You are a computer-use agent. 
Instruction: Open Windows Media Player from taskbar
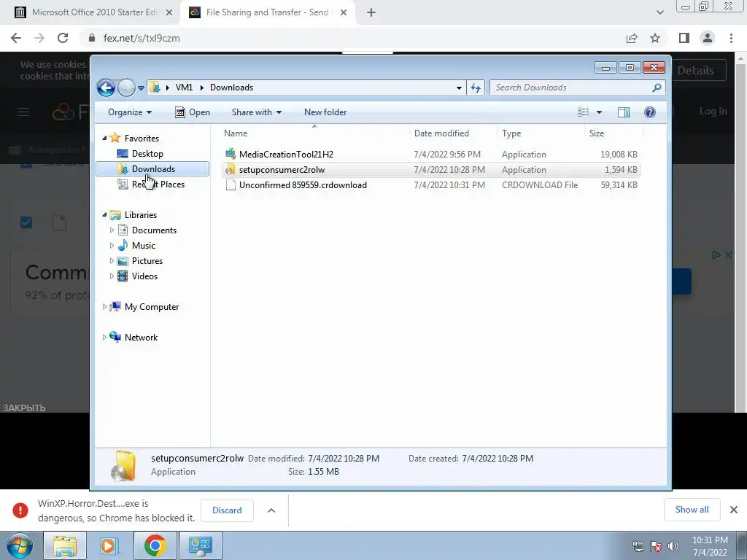tap(109, 545)
